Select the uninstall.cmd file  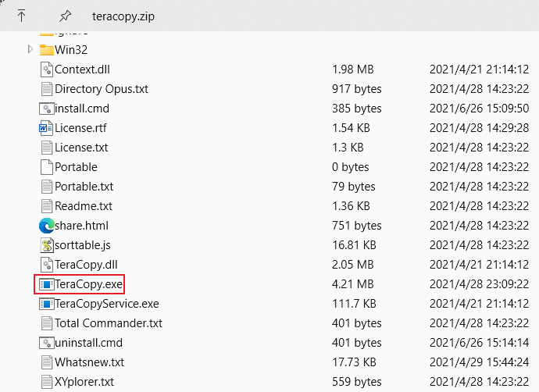pos(88,343)
